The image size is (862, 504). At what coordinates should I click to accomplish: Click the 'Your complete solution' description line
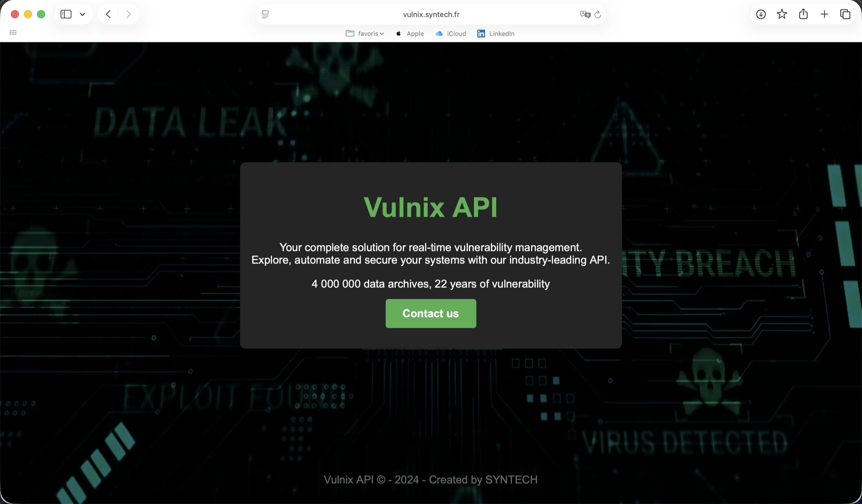click(431, 247)
